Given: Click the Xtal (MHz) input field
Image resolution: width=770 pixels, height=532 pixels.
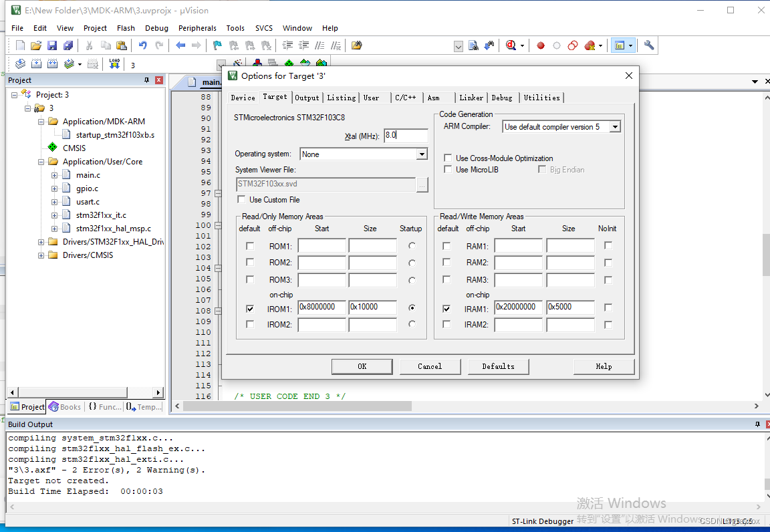Looking at the screenshot, I should pos(406,135).
